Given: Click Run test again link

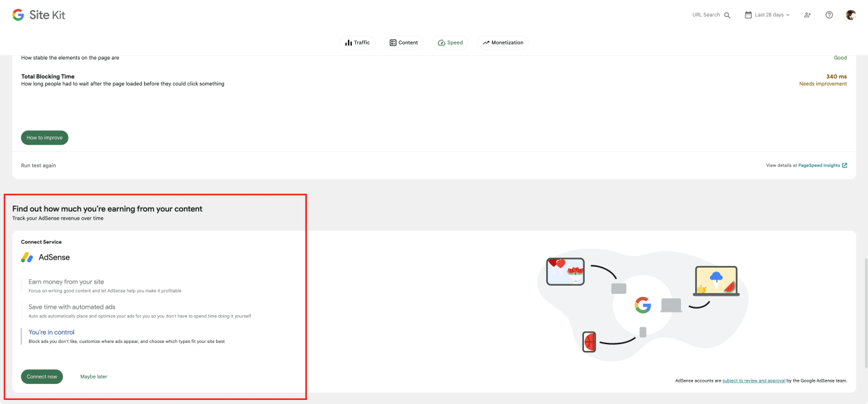Looking at the screenshot, I should [x=38, y=165].
